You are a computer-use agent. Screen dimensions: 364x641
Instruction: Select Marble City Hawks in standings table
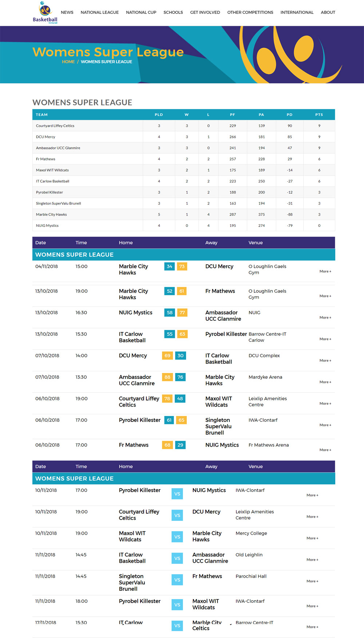pyautogui.click(x=51, y=215)
